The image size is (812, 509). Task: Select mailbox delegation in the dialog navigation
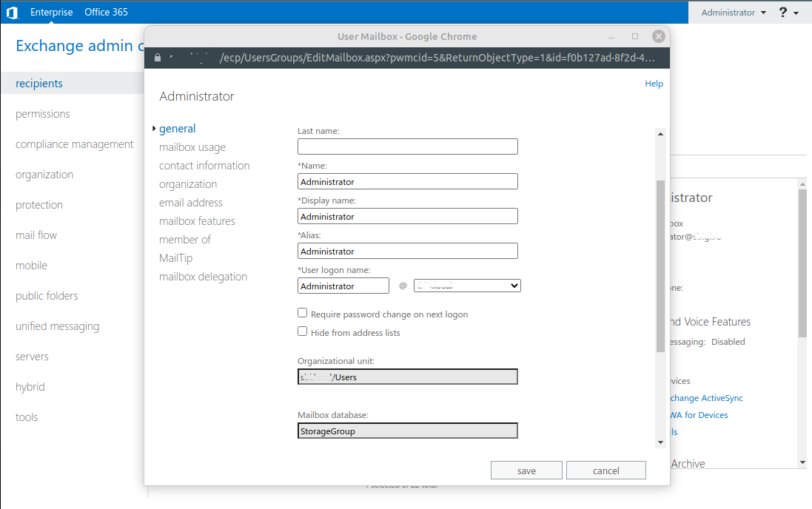coord(204,276)
